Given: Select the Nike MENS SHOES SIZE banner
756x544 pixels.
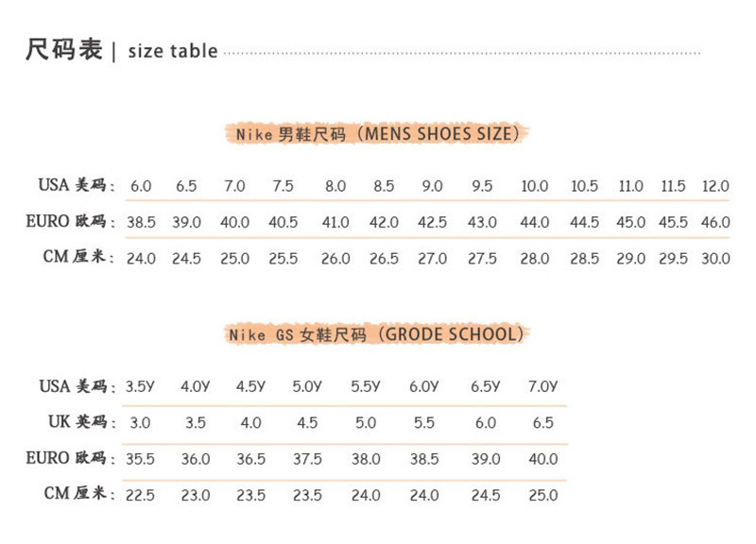Looking at the screenshot, I should (x=377, y=133).
